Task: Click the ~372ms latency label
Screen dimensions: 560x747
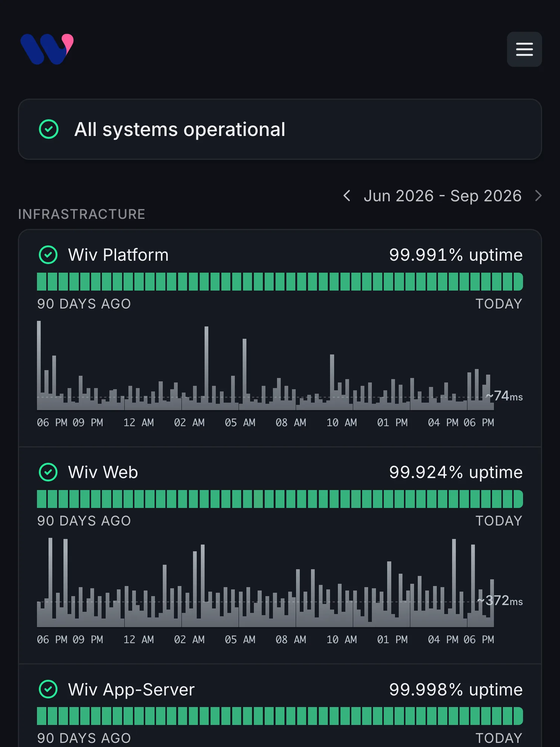Action: pyautogui.click(x=500, y=601)
